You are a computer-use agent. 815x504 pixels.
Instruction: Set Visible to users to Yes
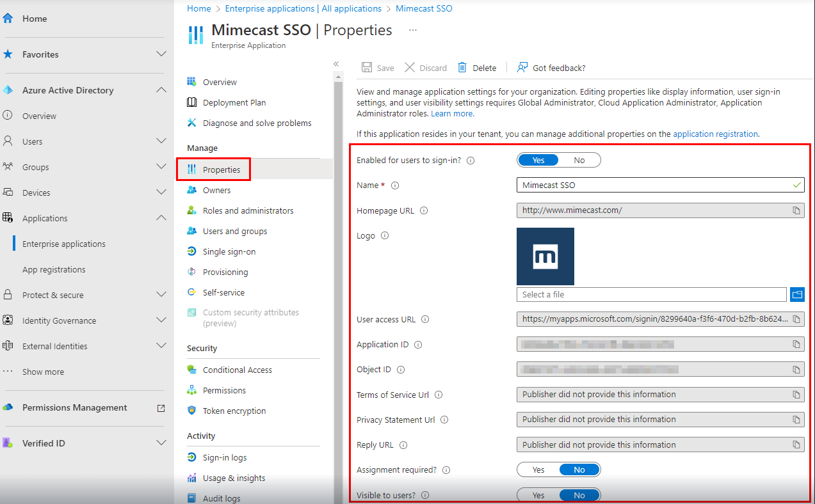tap(538, 495)
